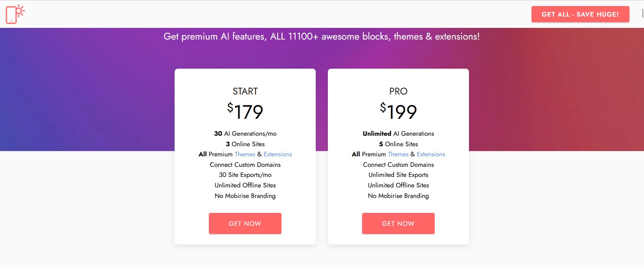Viewport: 644px width, 265px height.
Task: Click the 30 AI Generations/mo line
Action: tap(245, 134)
